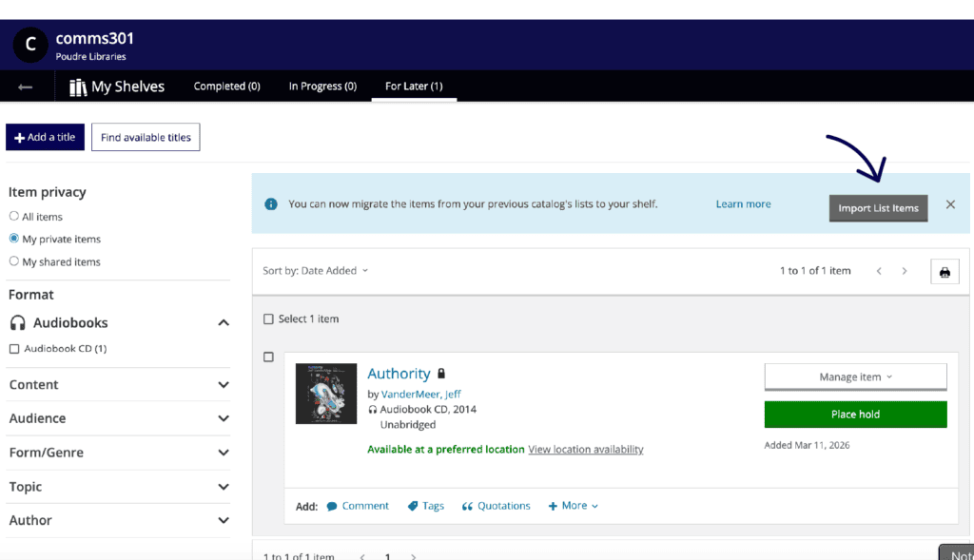Tick the Select 1 item checkbox
Screen dimensions: 974x560
point(268,319)
